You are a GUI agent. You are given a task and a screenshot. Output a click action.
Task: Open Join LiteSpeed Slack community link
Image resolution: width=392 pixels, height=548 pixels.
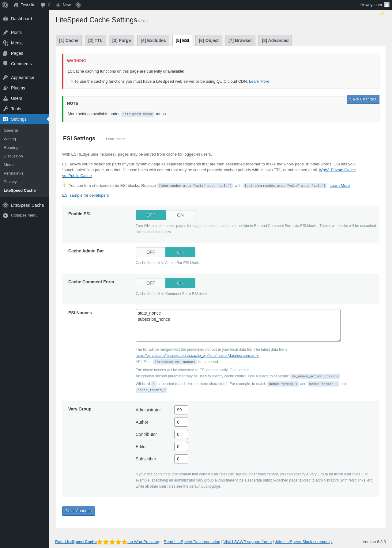click(304, 542)
